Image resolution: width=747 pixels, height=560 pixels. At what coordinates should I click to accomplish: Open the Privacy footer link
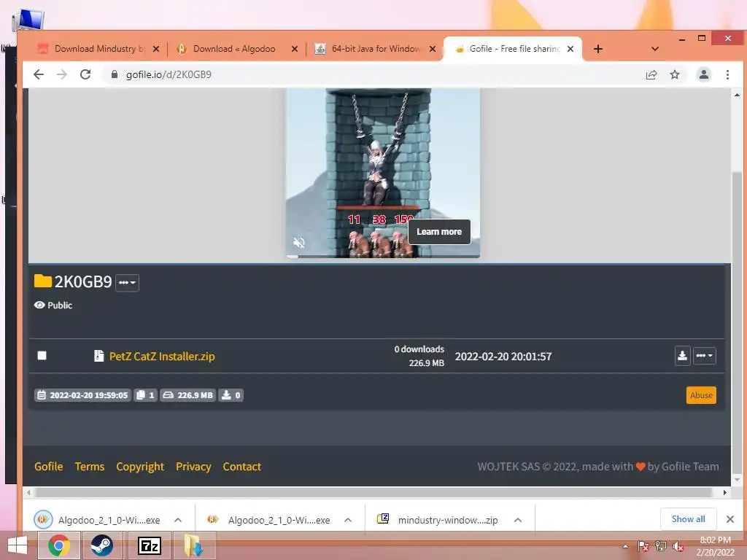point(193,467)
